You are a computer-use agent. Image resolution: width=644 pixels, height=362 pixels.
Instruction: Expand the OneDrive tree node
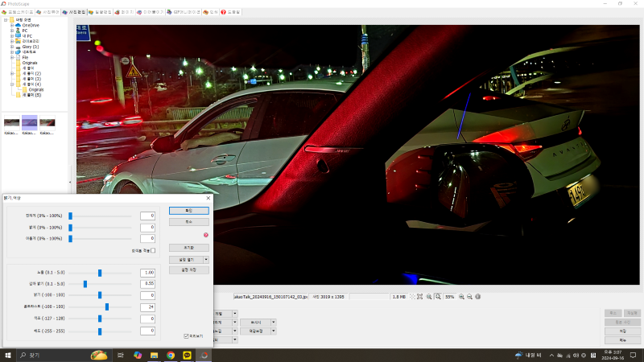click(12, 25)
